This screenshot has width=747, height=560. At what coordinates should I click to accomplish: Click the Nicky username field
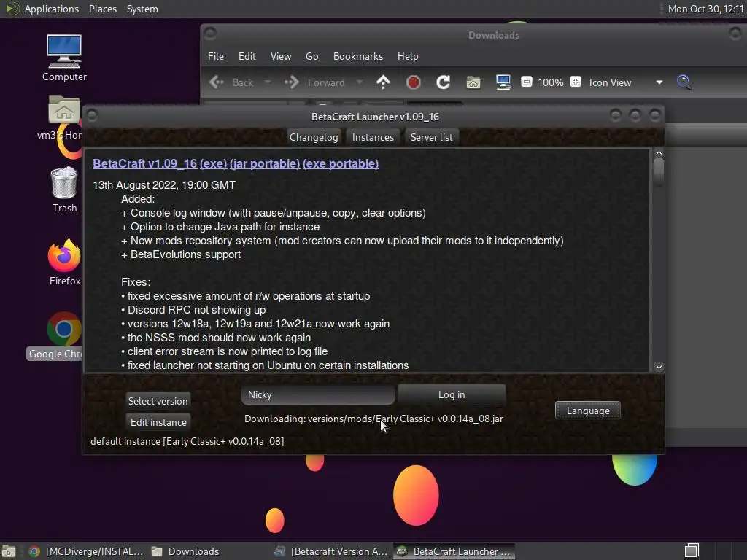pyautogui.click(x=318, y=394)
